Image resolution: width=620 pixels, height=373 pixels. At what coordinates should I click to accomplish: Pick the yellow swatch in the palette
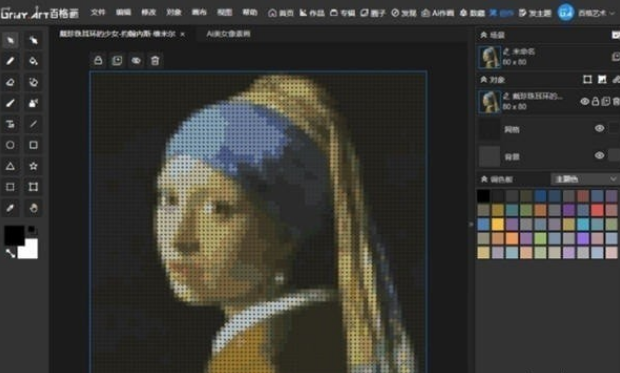point(497,224)
